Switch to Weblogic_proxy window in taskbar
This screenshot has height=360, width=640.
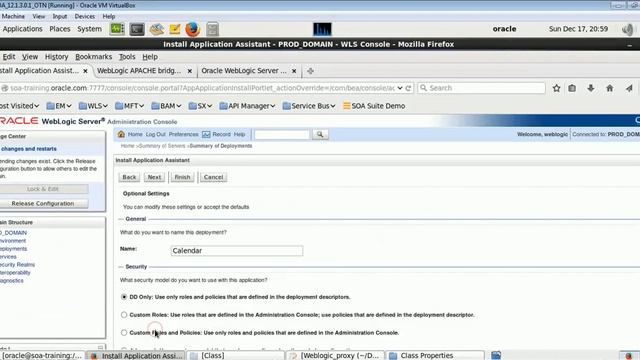click(x=336, y=356)
